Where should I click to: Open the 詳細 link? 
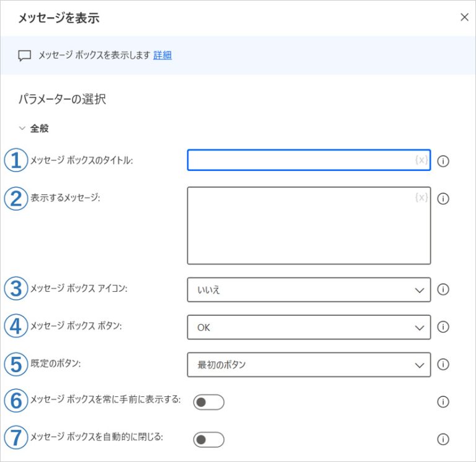(162, 55)
